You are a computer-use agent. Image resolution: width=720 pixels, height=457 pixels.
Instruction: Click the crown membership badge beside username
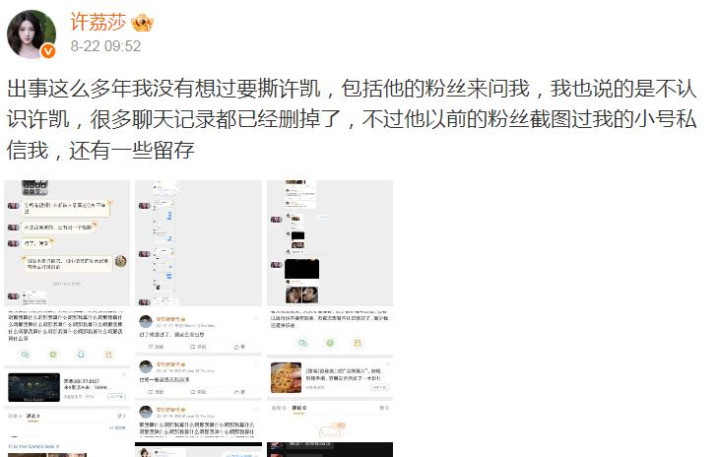point(142,23)
